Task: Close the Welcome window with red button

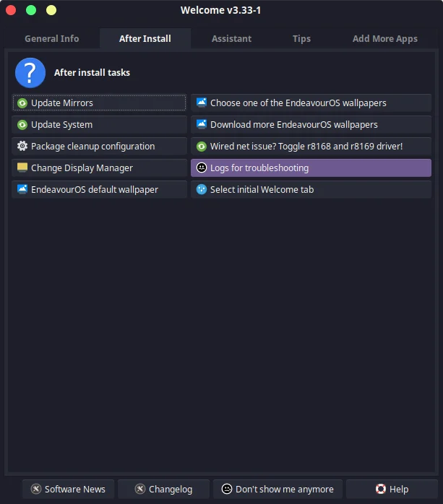Action: coord(11,10)
